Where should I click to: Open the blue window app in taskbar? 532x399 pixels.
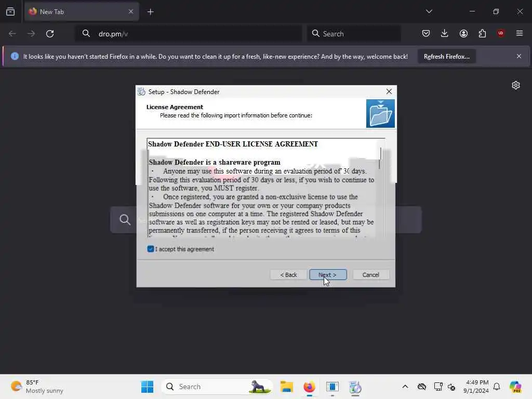coord(332,387)
